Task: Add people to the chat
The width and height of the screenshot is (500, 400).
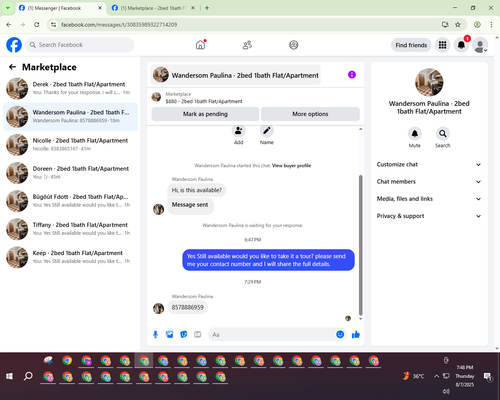Action: coord(239,131)
